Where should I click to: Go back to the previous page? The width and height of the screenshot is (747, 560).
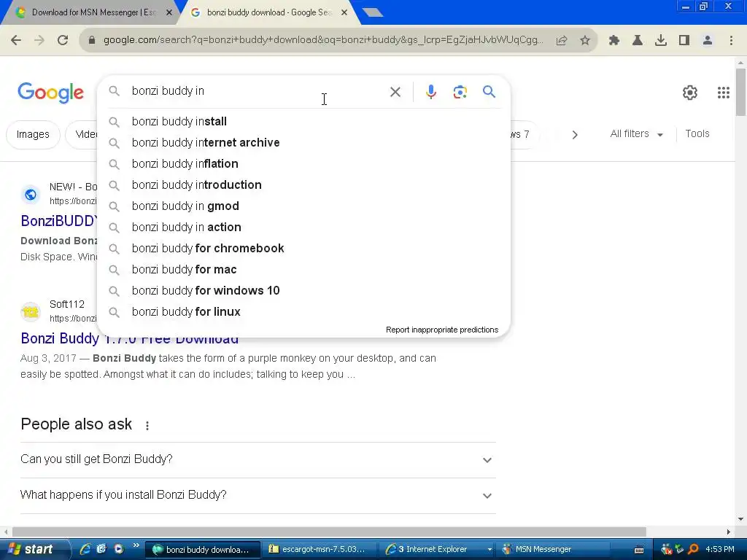coord(16,41)
